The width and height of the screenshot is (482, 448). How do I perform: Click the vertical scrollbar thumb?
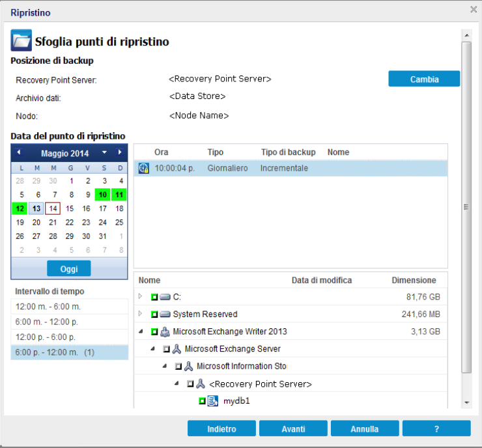coord(466,208)
